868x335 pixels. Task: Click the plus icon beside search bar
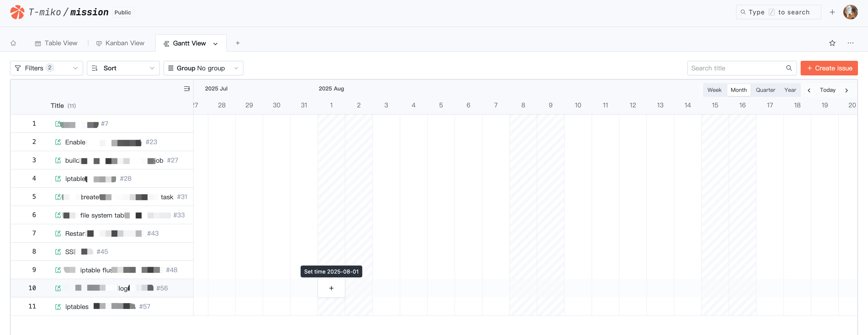click(832, 12)
